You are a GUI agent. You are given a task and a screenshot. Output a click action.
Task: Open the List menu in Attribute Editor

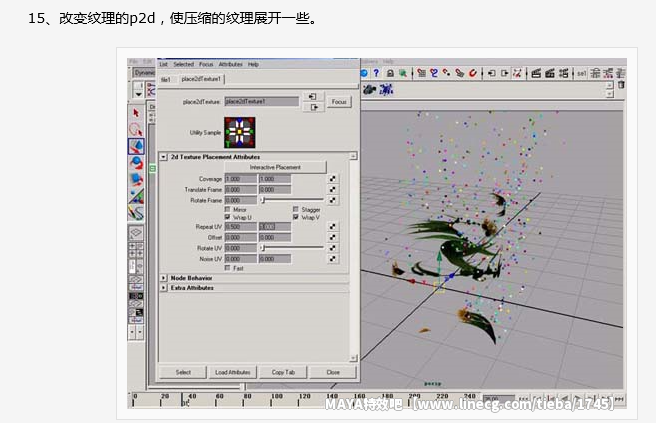[x=164, y=64]
